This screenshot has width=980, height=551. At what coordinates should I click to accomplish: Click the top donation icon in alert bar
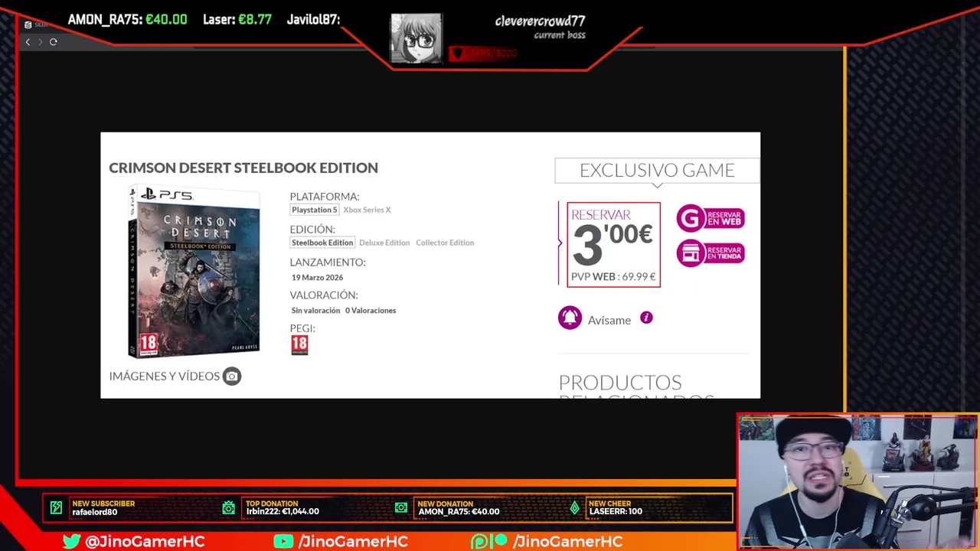[x=228, y=507]
